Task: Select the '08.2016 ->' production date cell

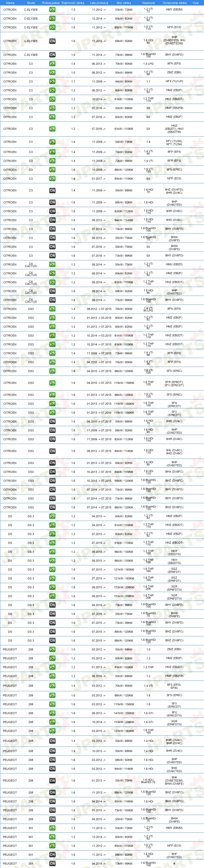Action: tap(99, 676)
